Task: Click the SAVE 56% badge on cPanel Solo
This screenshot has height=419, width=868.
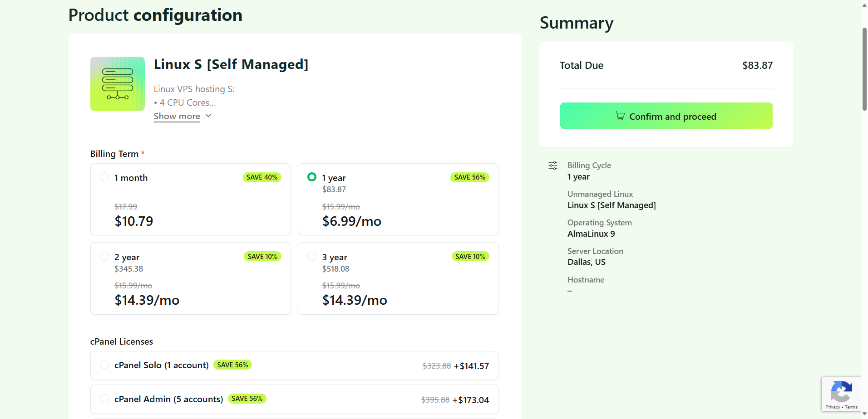Action: (x=232, y=365)
